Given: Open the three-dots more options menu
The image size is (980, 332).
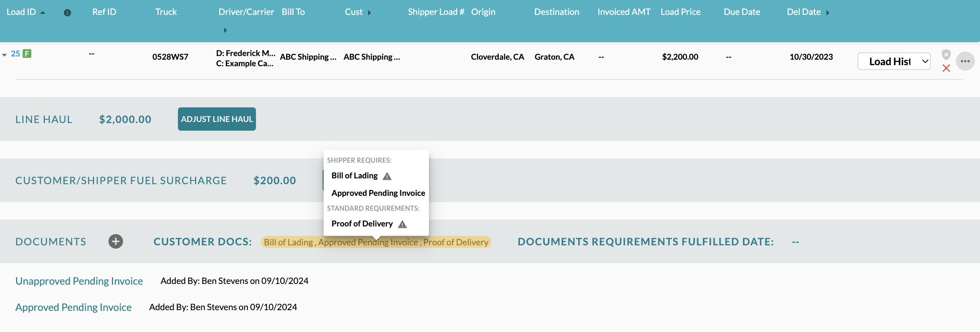Looking at the screenshot, I should 965,61.
